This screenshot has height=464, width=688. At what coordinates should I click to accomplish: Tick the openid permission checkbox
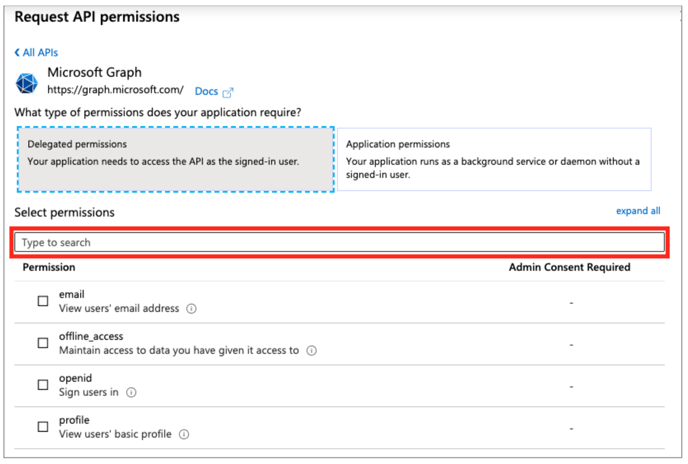click(x=43, y=385)
